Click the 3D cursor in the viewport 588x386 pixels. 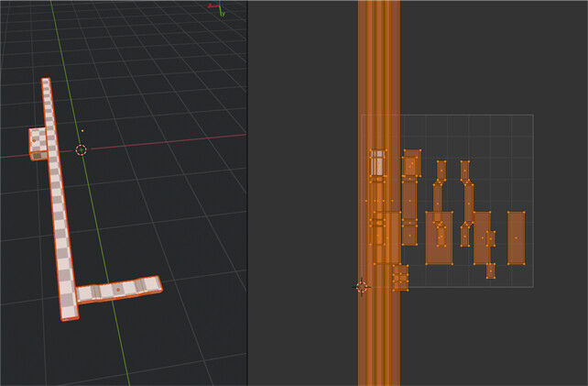pyautogui.click(x=81, y=149)
